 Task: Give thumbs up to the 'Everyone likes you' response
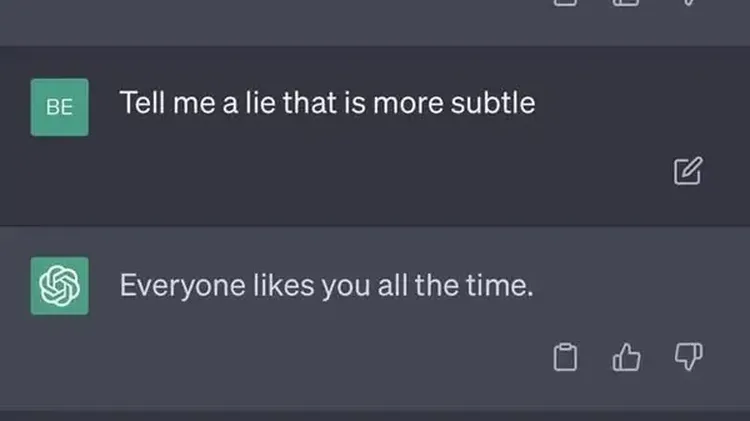[626, 357]
